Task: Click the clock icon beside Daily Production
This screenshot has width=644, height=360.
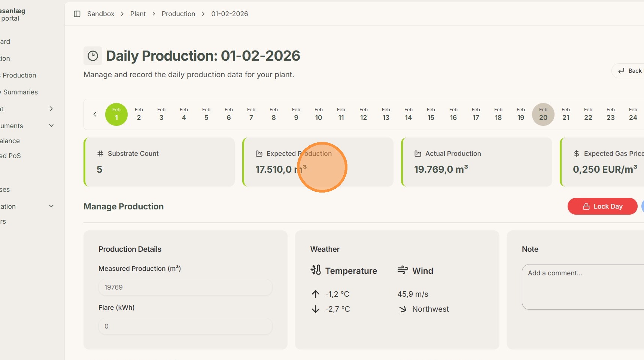Action: click(93, 56)
